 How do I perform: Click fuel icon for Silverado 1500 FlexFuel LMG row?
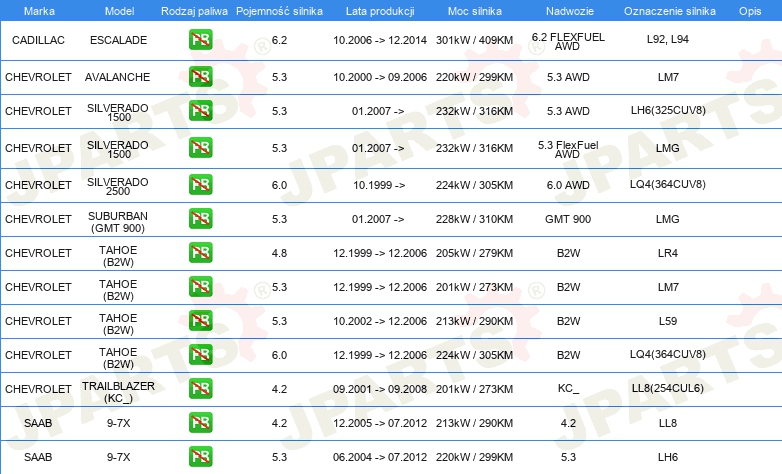200,148
